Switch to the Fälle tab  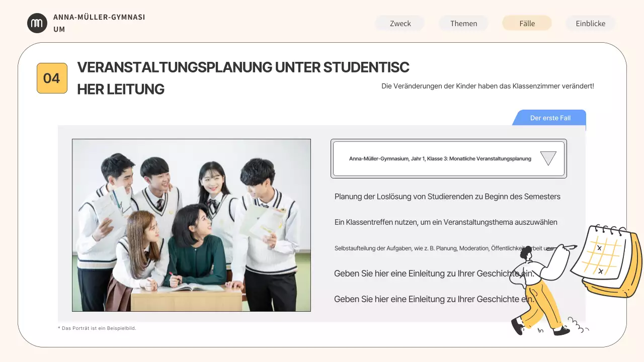coord(527,23)
